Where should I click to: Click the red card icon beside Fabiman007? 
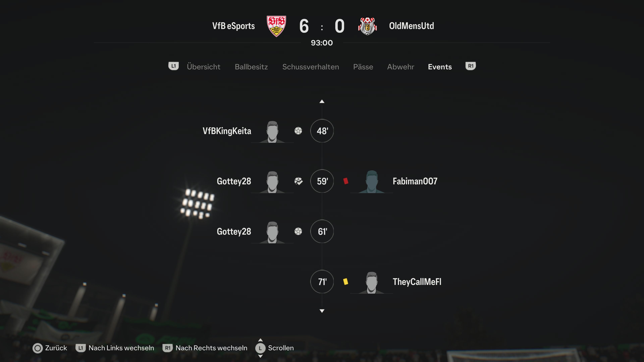click(346, 181)
